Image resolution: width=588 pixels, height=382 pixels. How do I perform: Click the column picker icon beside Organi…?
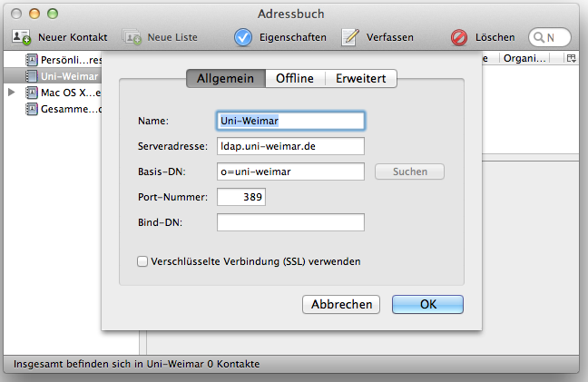[x=572, y=58]
